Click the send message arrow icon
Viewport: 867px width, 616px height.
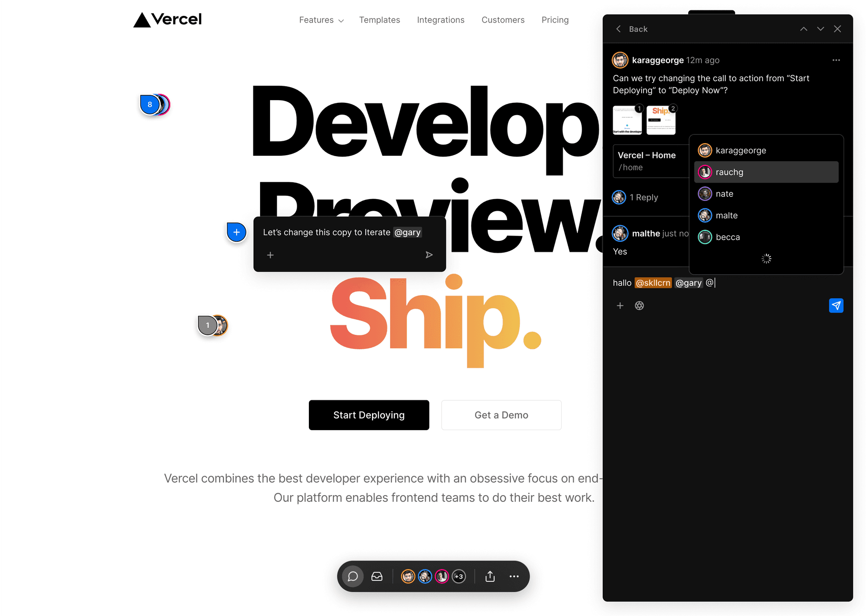[x=836, y=306]
